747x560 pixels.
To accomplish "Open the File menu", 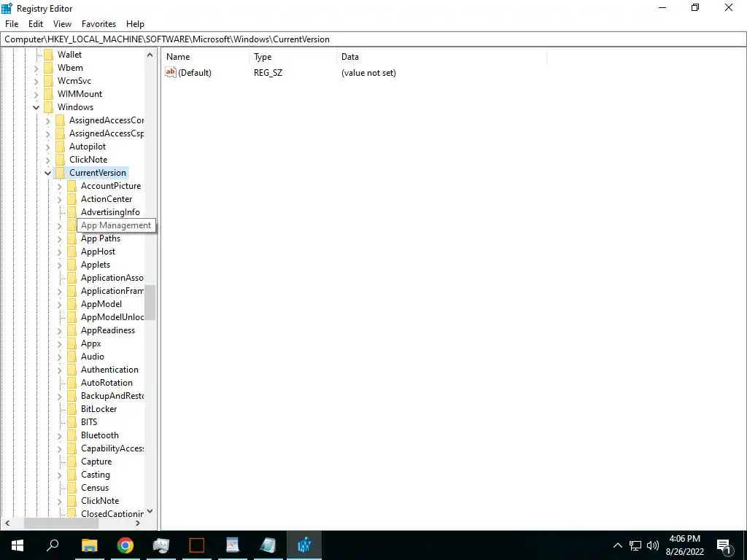I will pos(12,24).
